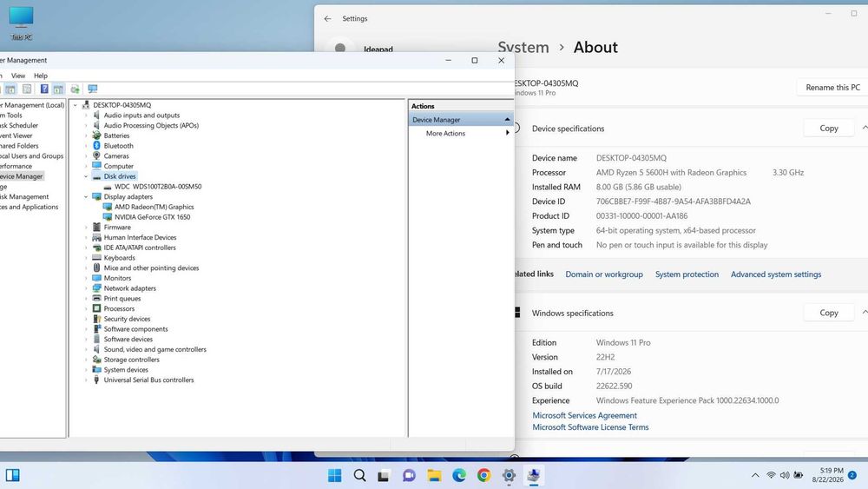Select Local Users and Groups in console tree
The width and height of the screenshot is (868, 489).
(31, 155)
